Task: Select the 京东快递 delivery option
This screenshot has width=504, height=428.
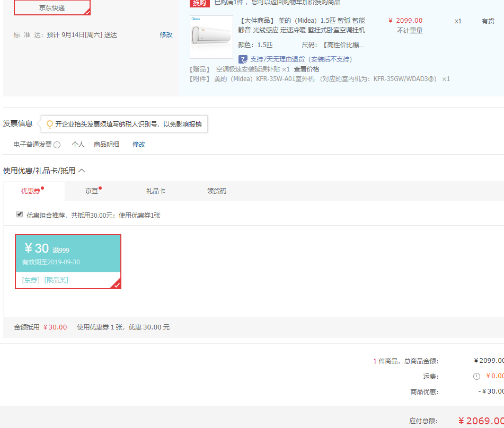Action: pyautogui.click(x=52, y=8)
